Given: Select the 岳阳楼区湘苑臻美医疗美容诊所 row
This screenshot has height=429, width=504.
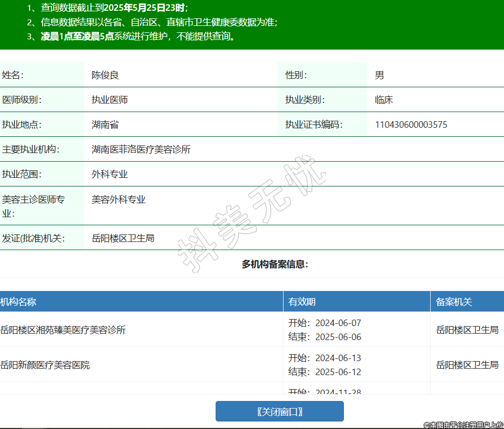Looking at the screenshot, I should [63, 330].
